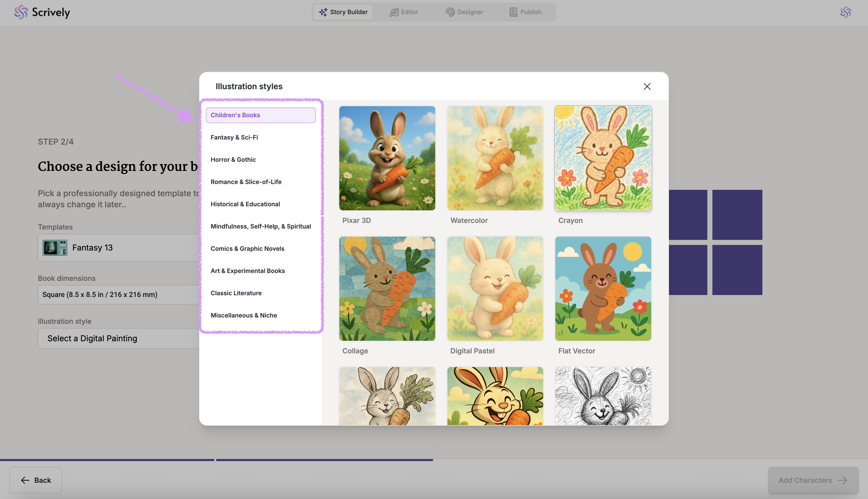The image size is (868, 499).
Task: Click the Scrively logo icon top left
Action: click(21, 12)
